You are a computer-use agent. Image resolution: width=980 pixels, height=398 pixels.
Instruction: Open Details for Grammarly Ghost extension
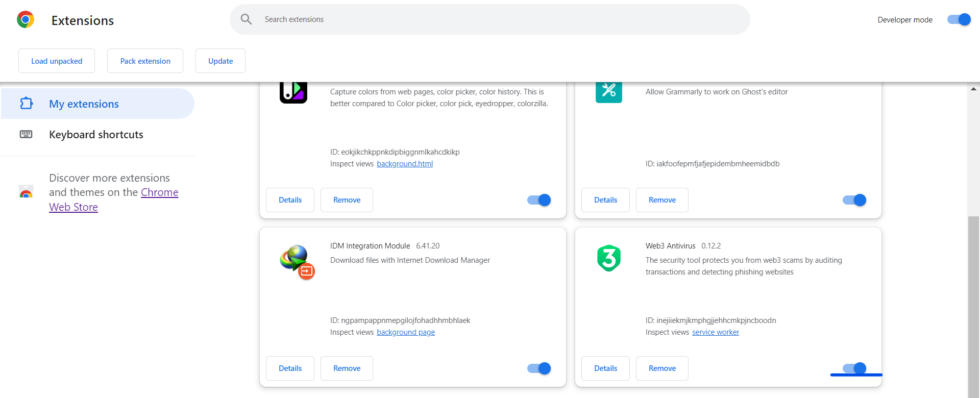pos(605,200)
